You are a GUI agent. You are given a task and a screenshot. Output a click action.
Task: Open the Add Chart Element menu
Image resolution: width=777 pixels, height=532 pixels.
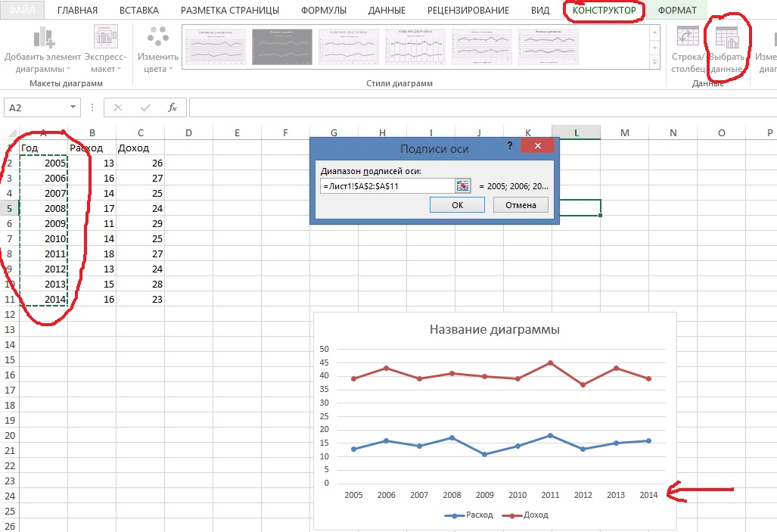click(42, 51)
